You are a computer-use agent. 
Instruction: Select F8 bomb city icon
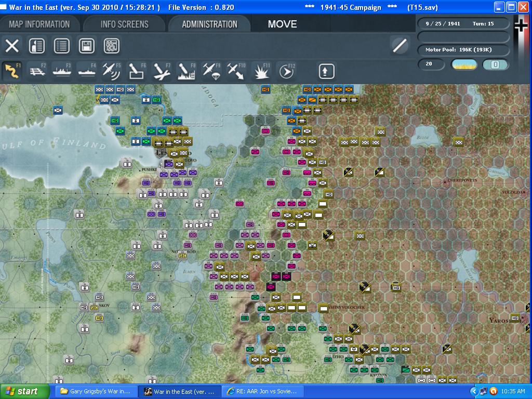pyautogui.click(x=187, y=71)
